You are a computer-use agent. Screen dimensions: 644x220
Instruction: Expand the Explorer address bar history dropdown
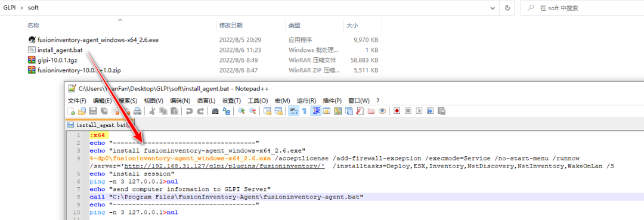492,8
